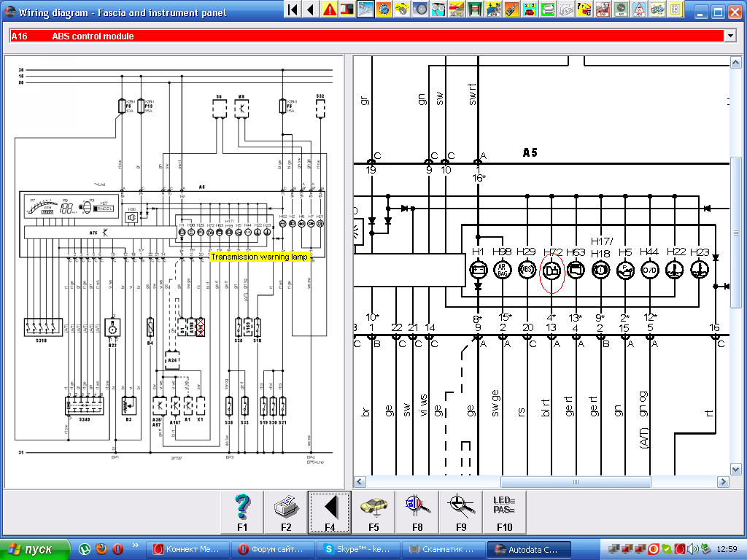Image resolution: width=747 pixels, height=560 pixels.
Task: Click the F9 wire trace magnifier button
Action: click(x=461, y=513)
